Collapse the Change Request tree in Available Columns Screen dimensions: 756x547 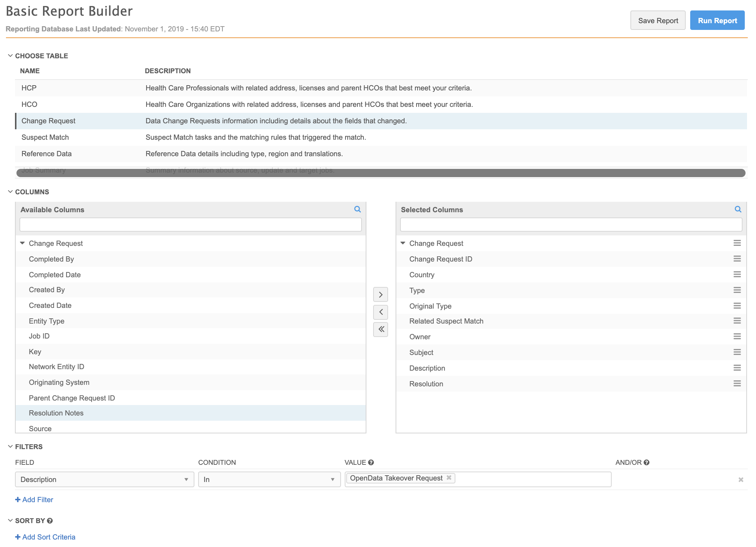(22, 243)
